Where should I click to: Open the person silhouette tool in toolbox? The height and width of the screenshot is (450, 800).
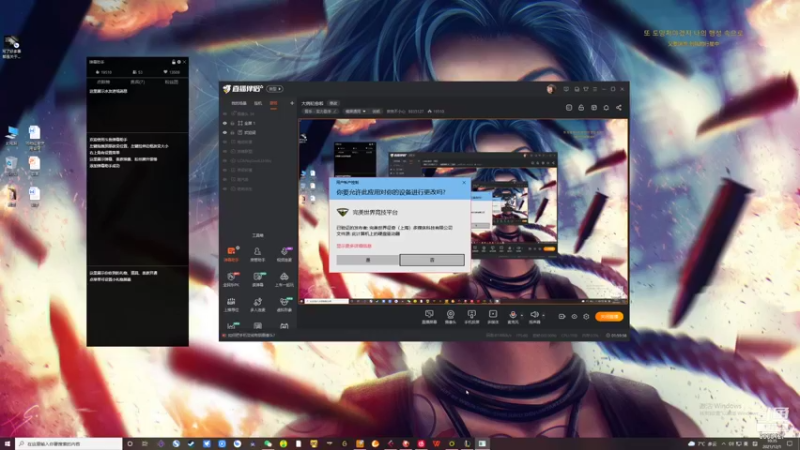pos(257,254)
